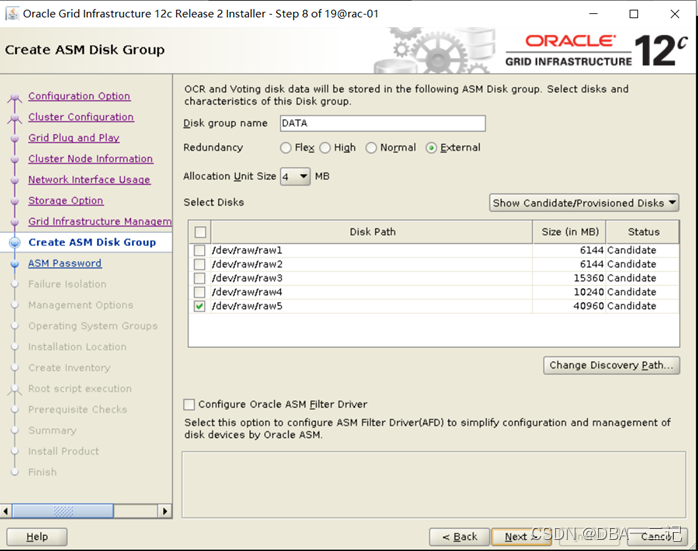Image resolution: width=698 pixels, height=551 pixels.
Task: Uncheck the /dev/raw/raw5 disk checkbox
Action: [199, 306]
